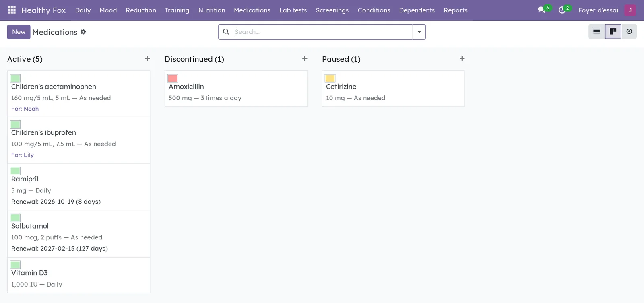
Task: Click green color swatch on Children's ibuprofen
Action: coord(15,124)
